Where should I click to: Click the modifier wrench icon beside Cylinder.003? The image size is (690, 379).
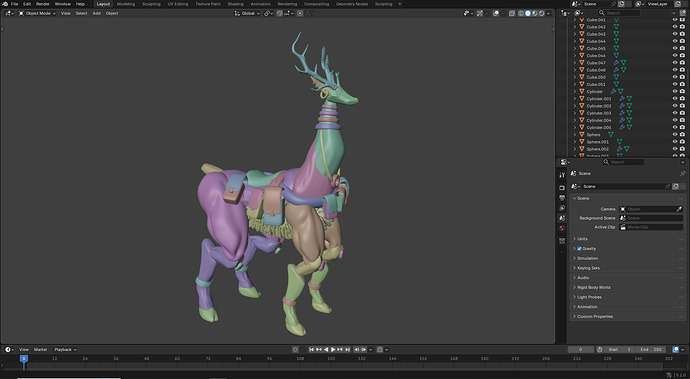622,113
